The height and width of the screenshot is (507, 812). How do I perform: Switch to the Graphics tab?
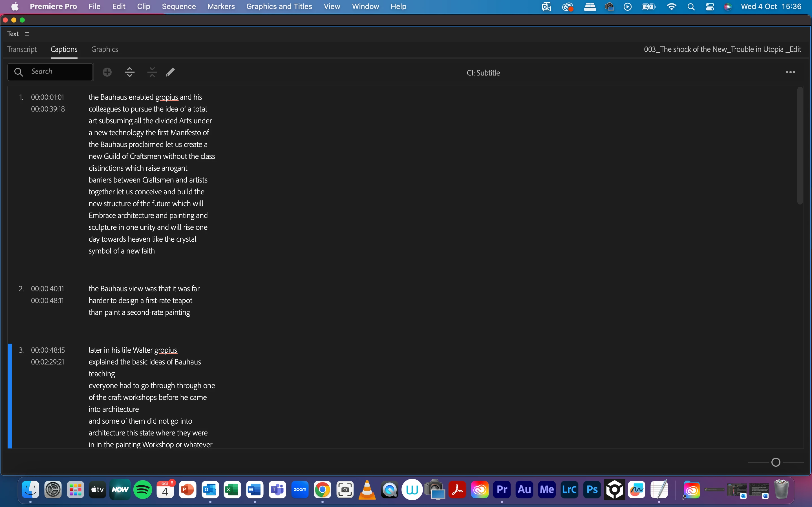point(105,49)
